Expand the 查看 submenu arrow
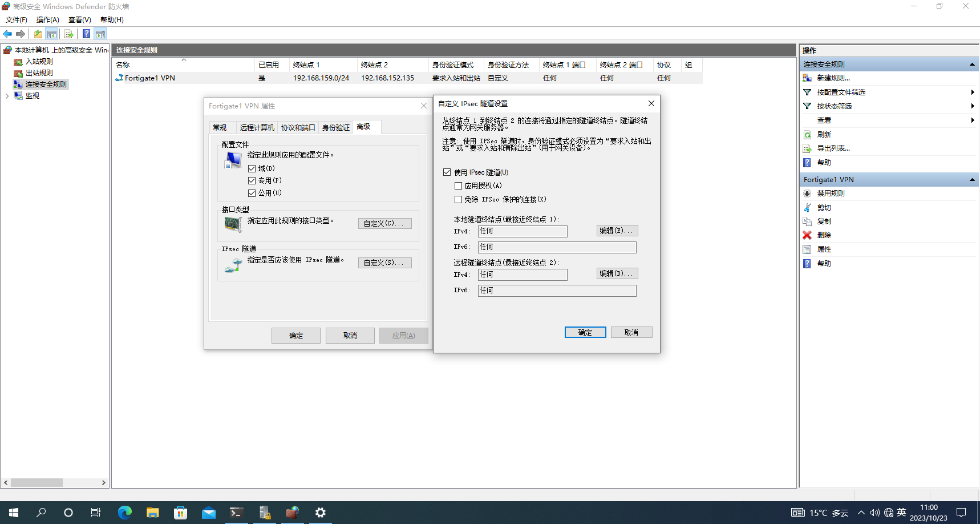 click(972, 120)
